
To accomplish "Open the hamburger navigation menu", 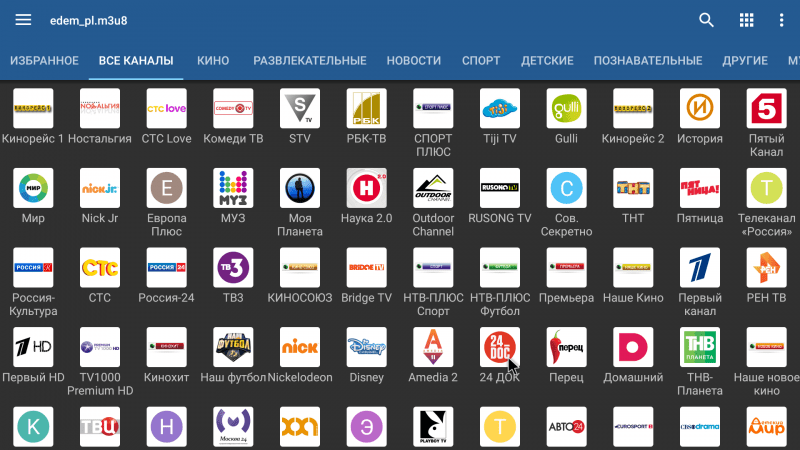I will pos(23,20).
